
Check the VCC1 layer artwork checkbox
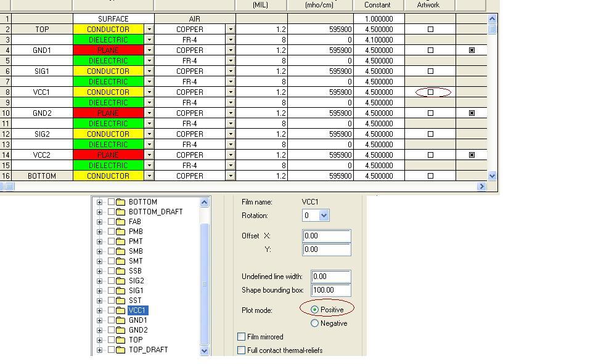click(431, 92)
